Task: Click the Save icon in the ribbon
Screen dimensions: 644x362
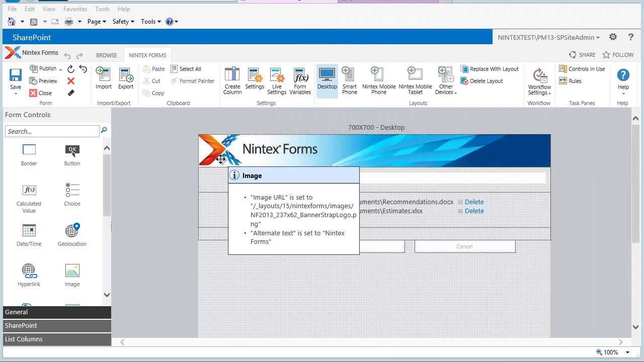Action: tap(16, 75)
